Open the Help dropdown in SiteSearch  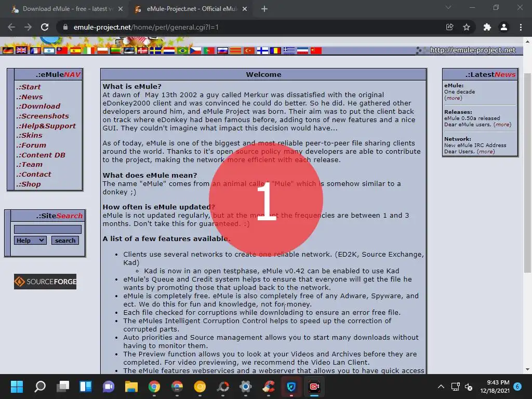click(x=30, y=240)
